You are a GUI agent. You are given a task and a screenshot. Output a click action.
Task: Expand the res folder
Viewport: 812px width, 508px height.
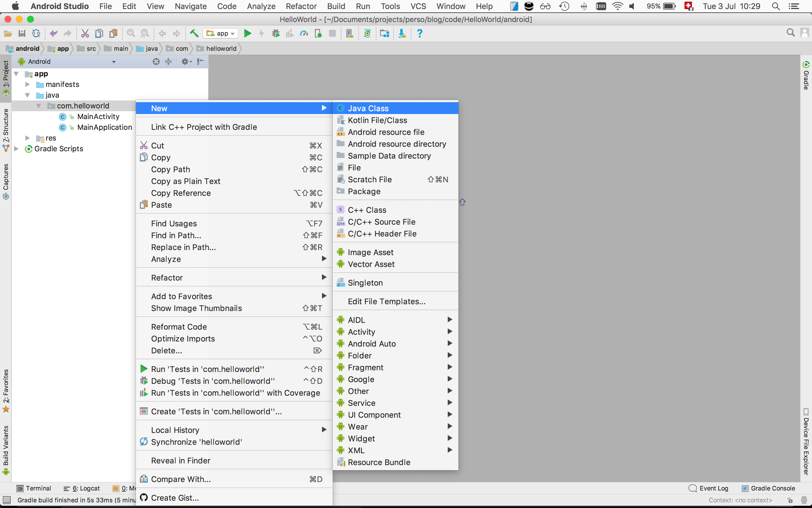click(28, 138)
